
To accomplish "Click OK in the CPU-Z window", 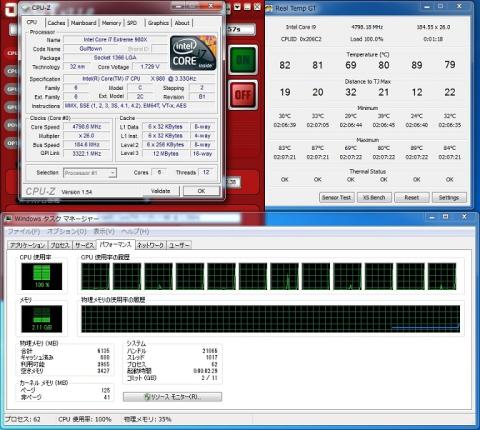I will click(x=201, y=191).
